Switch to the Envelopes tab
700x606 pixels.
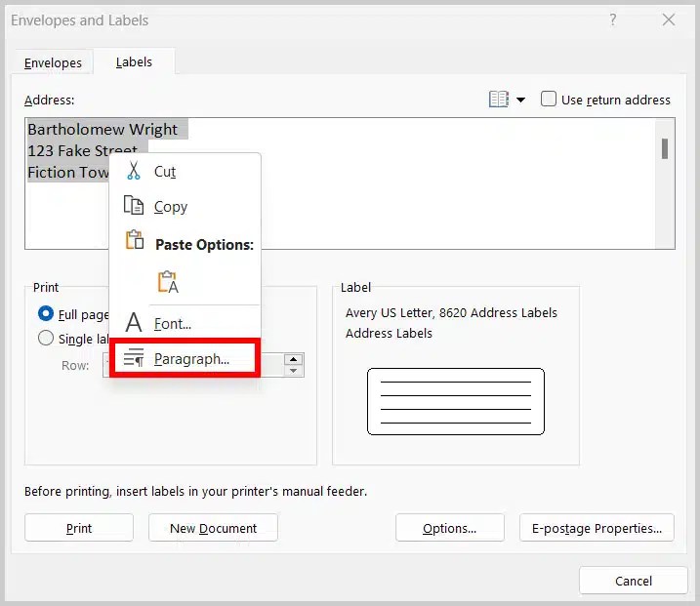53,62
